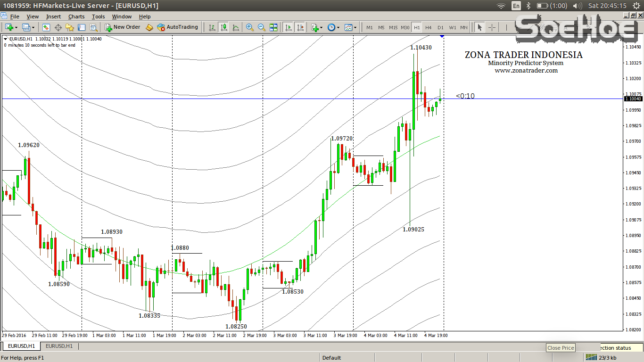Click the Tile Windows icon
This screenshot has width=644, height=362.
273,27
